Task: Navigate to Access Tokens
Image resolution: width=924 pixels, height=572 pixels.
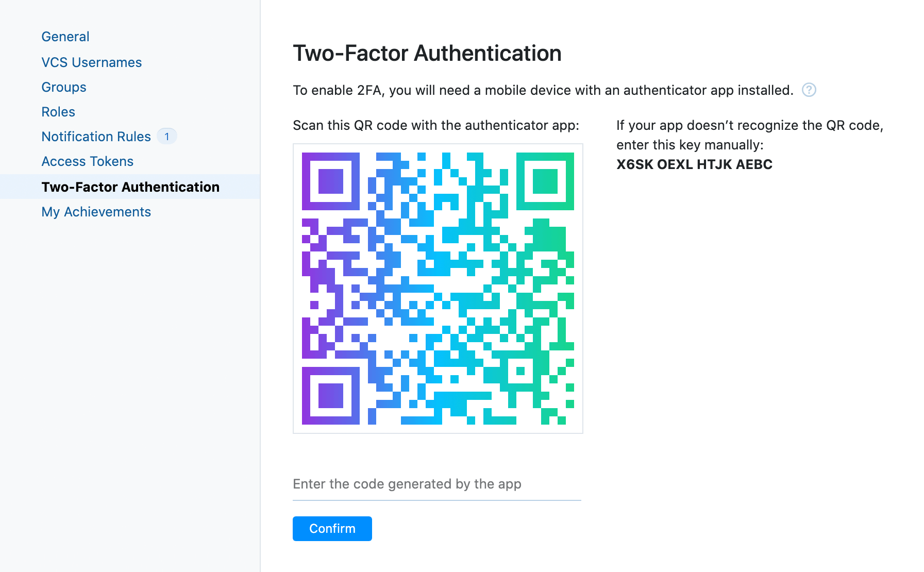Action: click(x=88, y=161)
